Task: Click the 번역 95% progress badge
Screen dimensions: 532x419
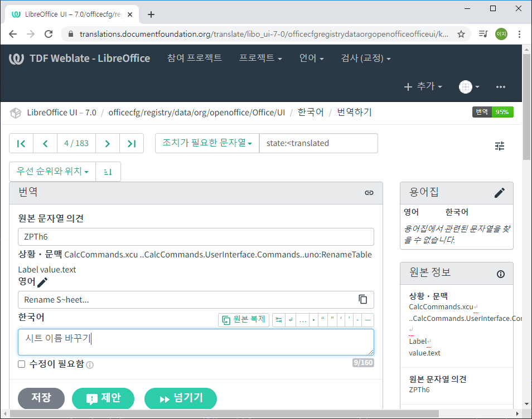Action: (492, 112)
